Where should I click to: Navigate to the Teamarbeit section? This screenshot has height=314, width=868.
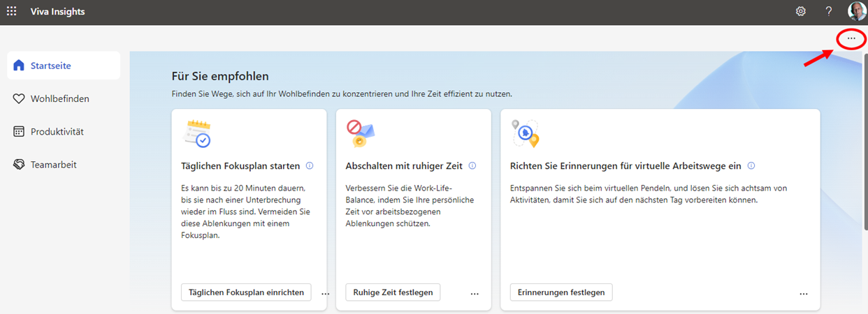pyautogui.click(x=53, y=165)
